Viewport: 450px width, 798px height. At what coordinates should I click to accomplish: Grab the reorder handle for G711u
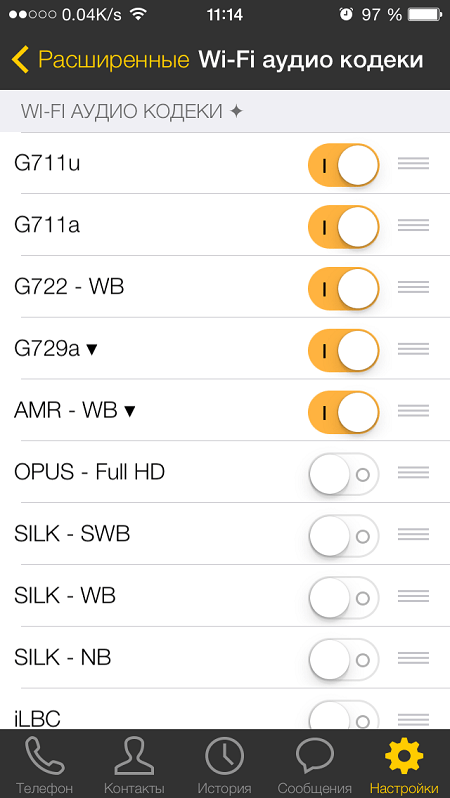click(x=413, y=163)
